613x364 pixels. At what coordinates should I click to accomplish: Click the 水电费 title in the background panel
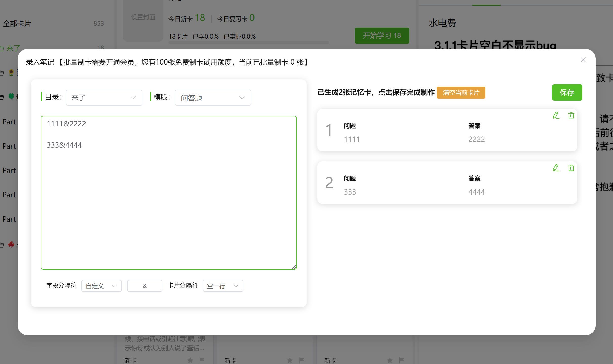442,23
